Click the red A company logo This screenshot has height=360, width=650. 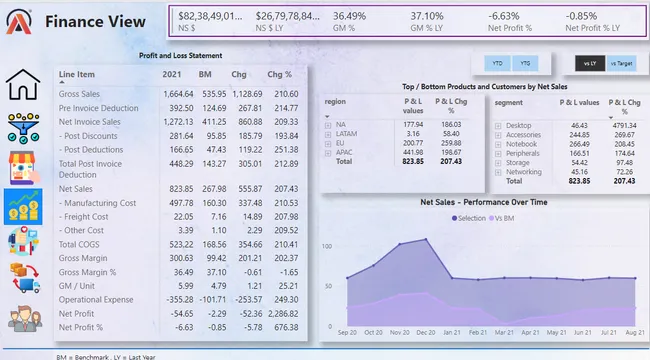point(19,22)
